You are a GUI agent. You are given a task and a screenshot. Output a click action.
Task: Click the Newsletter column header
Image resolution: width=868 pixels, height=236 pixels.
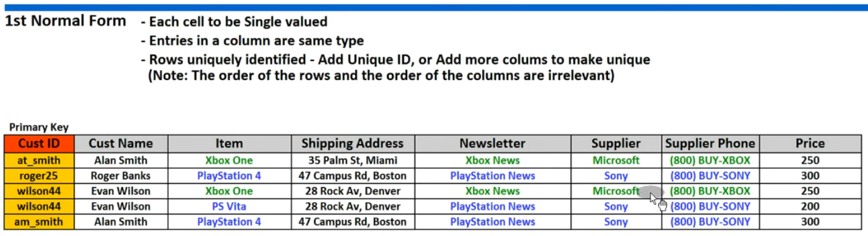(x=492, y=143)
